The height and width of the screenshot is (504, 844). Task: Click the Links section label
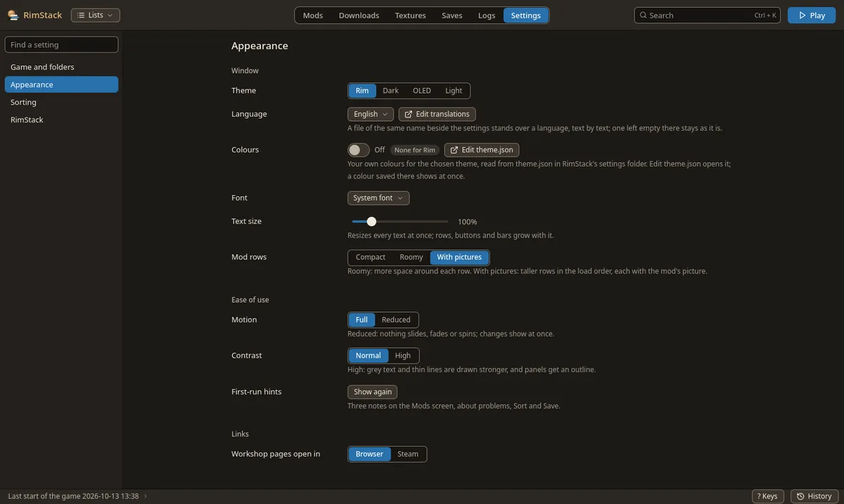(x=240, y=434)
